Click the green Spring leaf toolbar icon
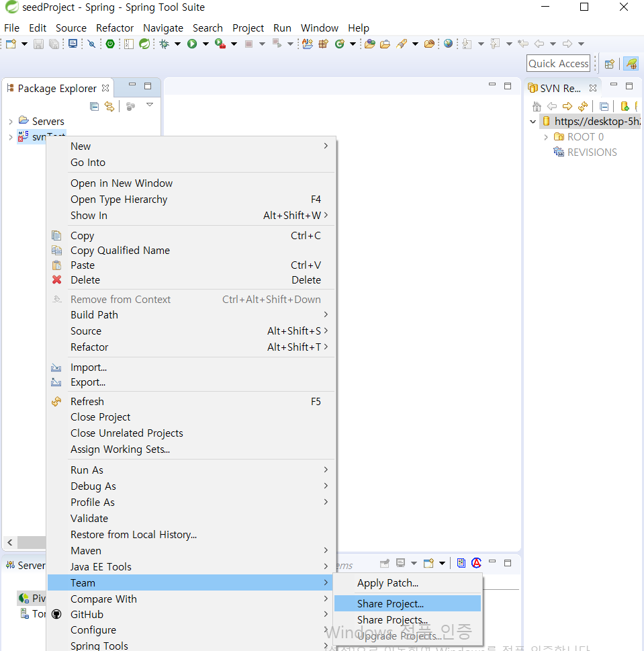 144,44
